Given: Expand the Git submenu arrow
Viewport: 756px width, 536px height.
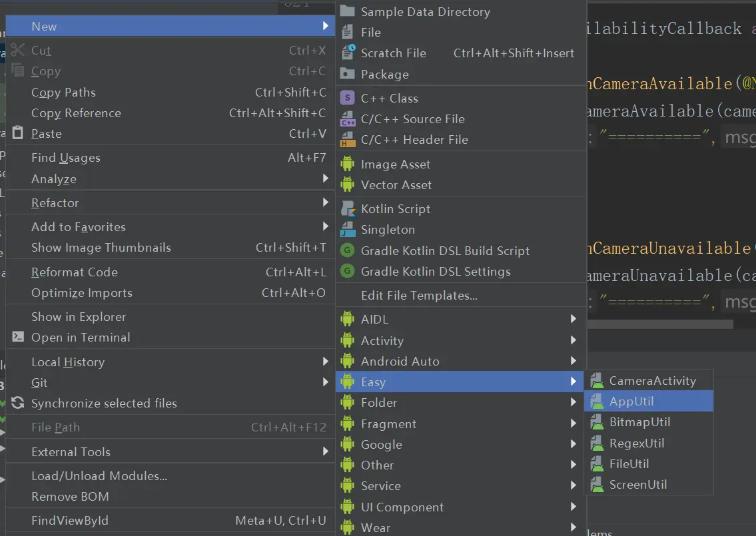Looking at the screenshot, I should tap(326, 382).
